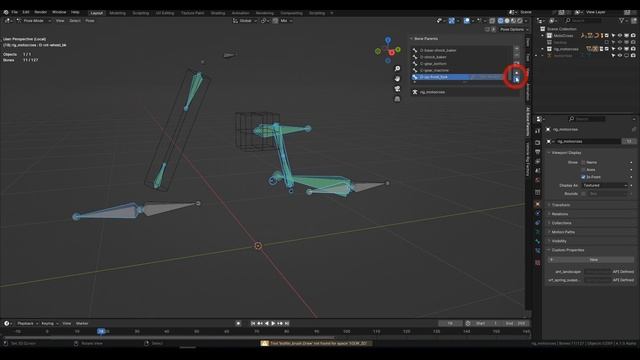Pin the properties editor context
This screenshot has width=640, height=360.
(633, 129)
